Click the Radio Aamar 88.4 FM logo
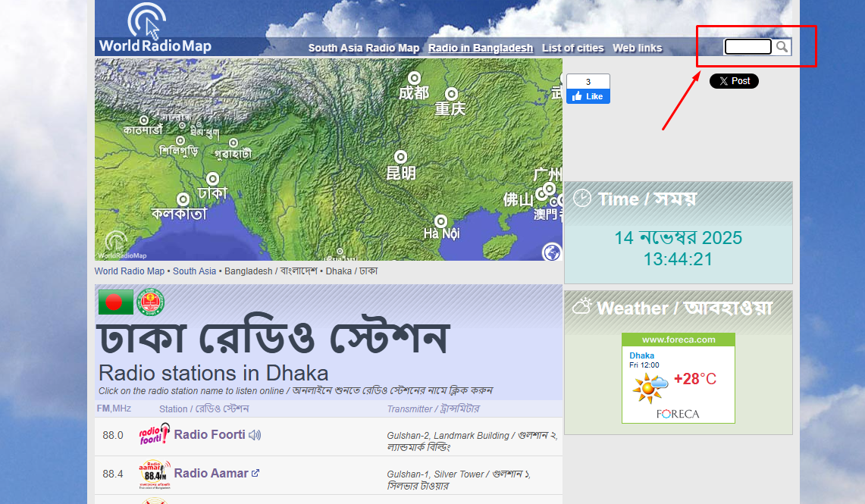 point(155,472)
